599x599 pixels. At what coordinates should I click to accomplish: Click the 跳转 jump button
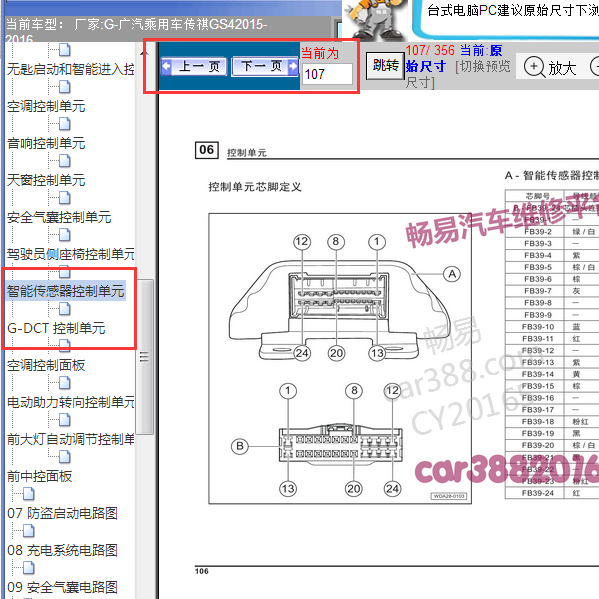[385, 66]
